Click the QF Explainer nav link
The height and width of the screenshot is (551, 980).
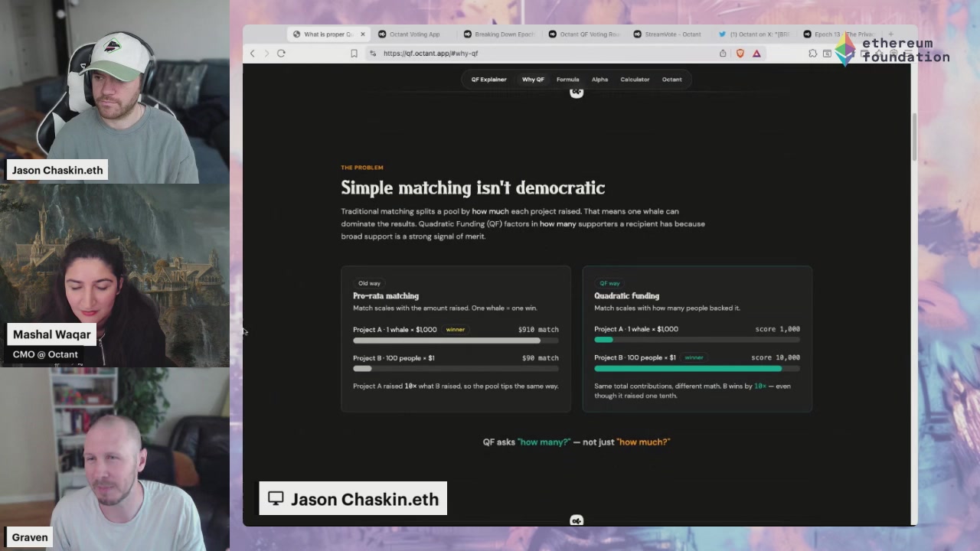(x=488, y=80)
